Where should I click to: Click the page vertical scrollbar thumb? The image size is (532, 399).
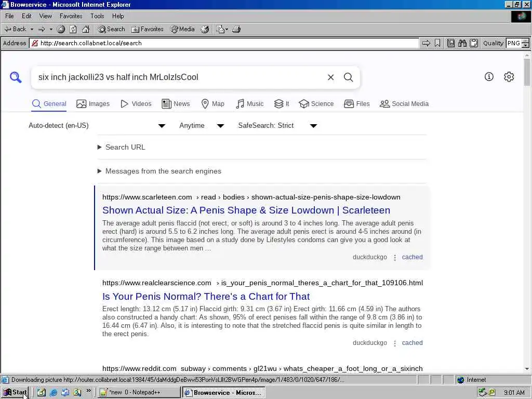click(x=527, y=72)
